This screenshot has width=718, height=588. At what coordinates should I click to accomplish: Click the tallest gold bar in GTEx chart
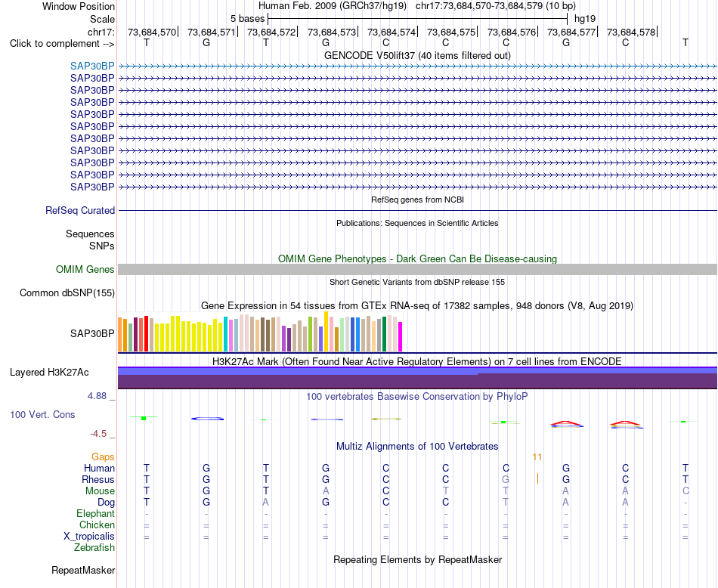(x=326, y=332)
